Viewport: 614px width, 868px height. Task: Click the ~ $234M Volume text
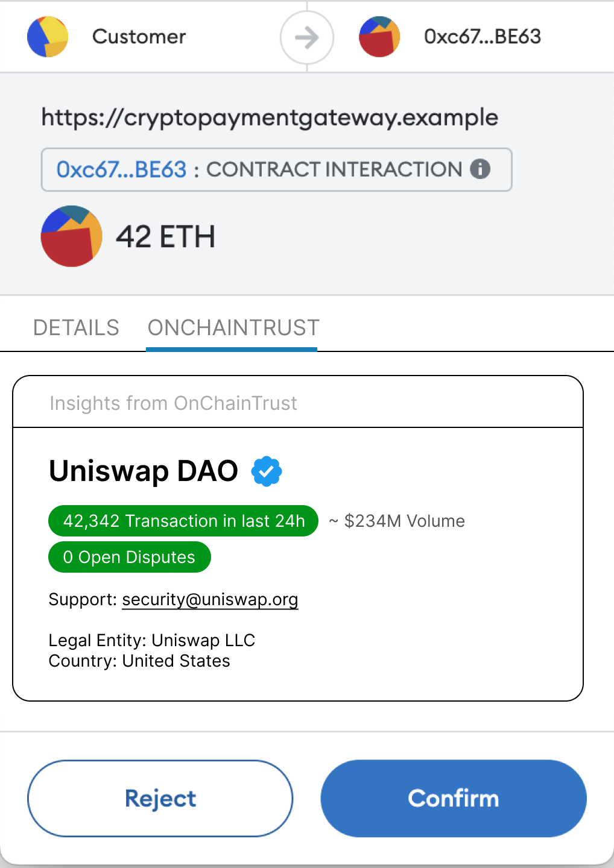[397, 521]
